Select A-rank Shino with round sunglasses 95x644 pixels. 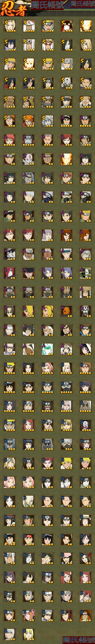[10, 311]
